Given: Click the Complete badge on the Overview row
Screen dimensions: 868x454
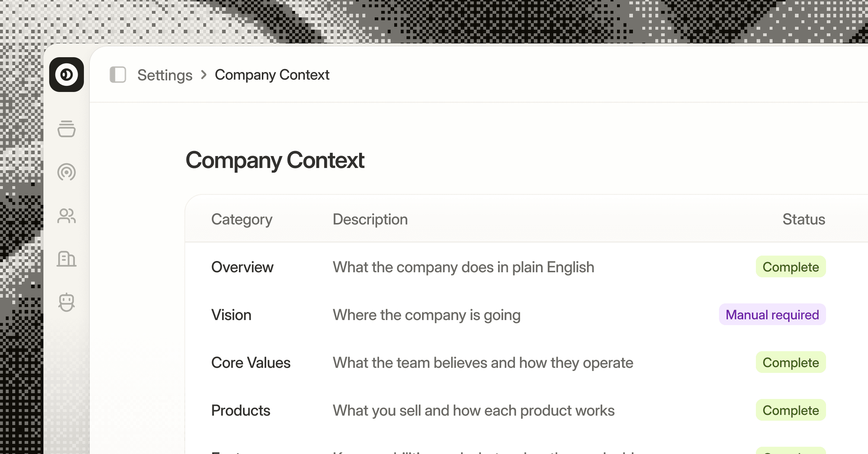Looking at the screenshot, I should (791, 267).
